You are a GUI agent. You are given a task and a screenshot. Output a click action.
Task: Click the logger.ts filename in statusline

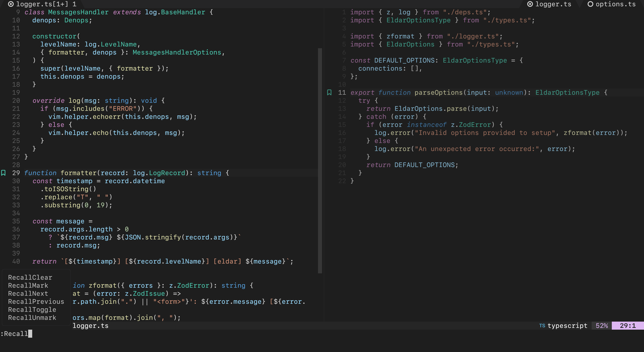(x=91, y=326)
